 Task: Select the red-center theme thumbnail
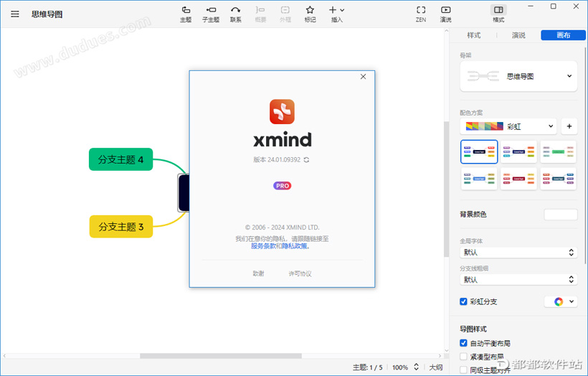[x=518, y=179]
